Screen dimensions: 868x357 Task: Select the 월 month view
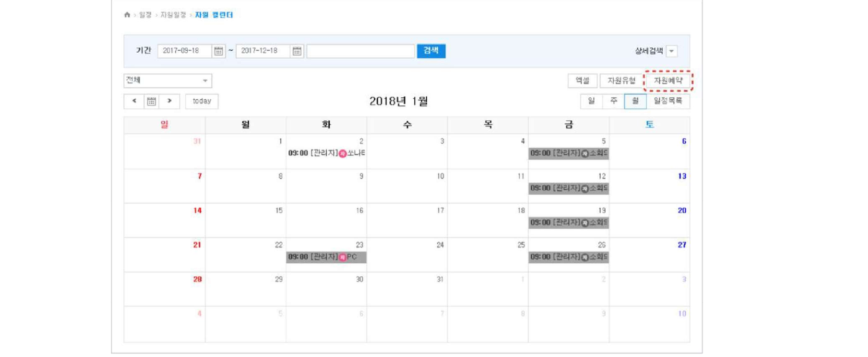point(635,101)
